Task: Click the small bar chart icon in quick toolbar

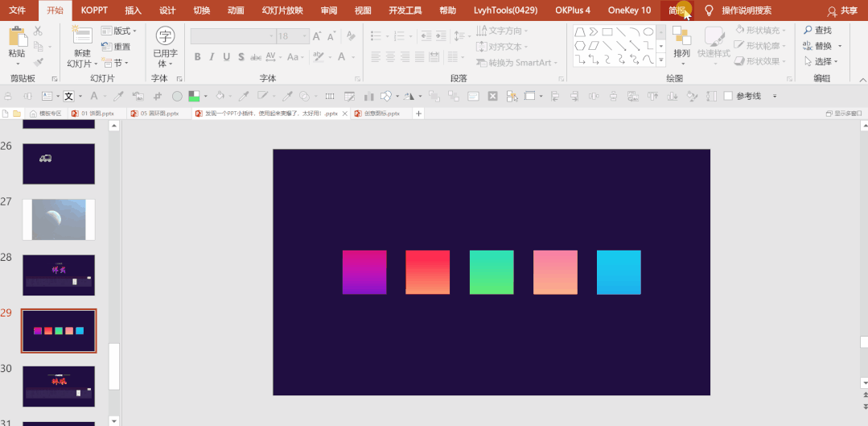Action: 368,97
